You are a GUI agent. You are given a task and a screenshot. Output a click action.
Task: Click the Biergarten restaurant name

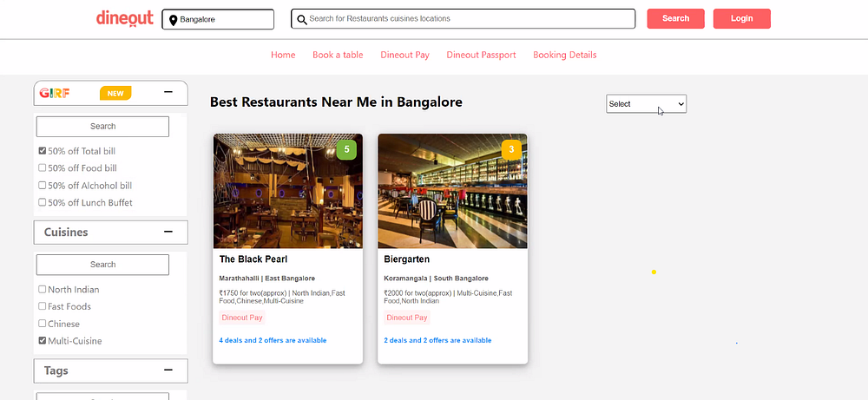point(406,259)
